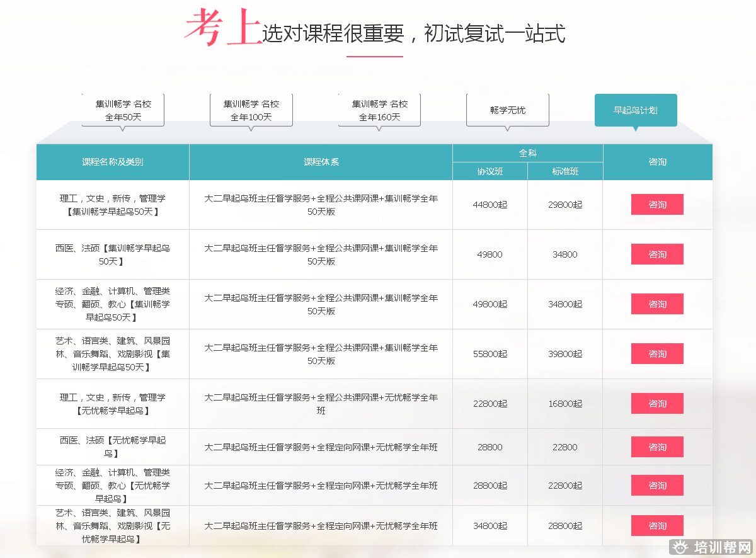This screenshot has width=756, height=558.
Task: Click the 全科 header cell
Action: (x=527, y=153)
